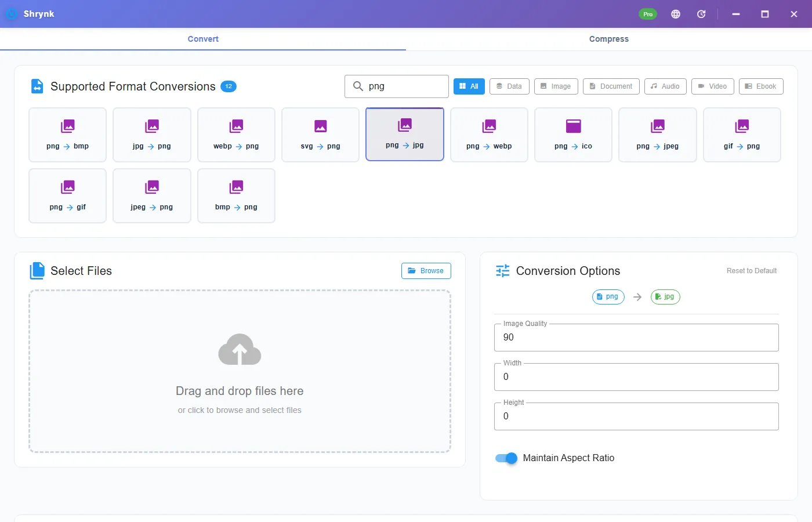Filter formats by Ebook category

[761, 86]
